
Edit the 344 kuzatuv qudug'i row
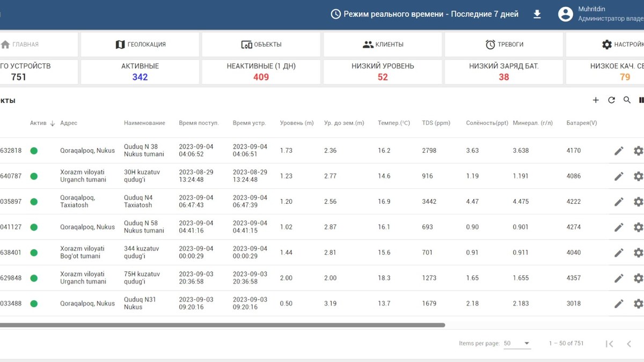(x=619, y=253)
